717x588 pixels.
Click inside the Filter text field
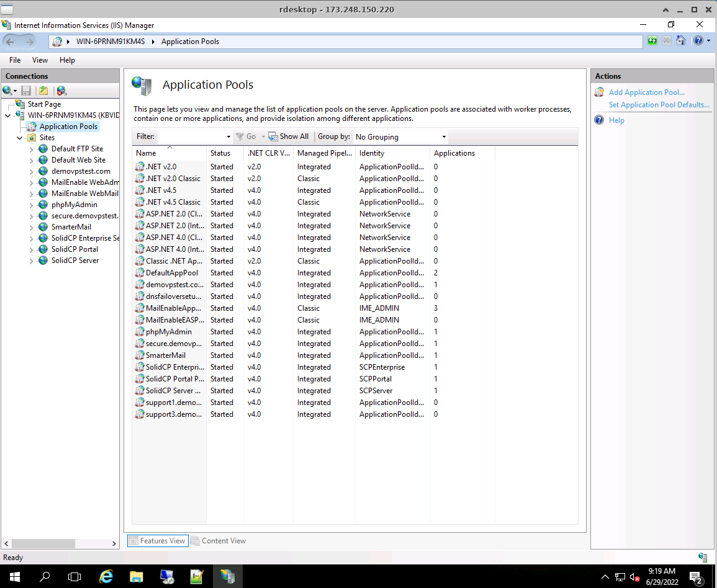pos(191,136)
